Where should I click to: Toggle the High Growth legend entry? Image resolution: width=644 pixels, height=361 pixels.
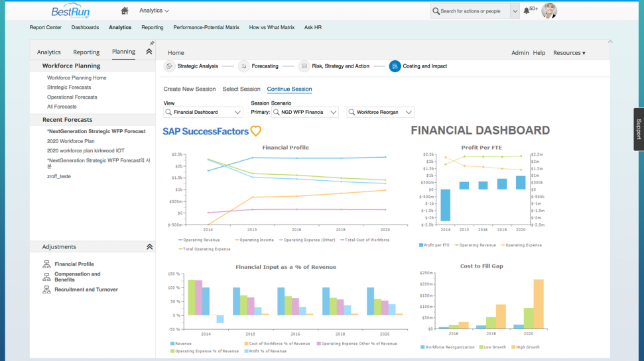[525, 347]
